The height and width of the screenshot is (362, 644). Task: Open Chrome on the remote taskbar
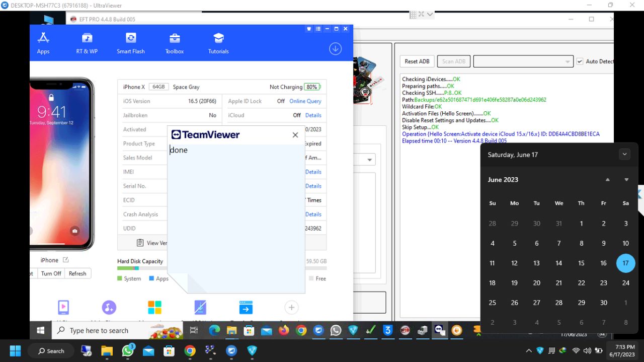point(301,330)
